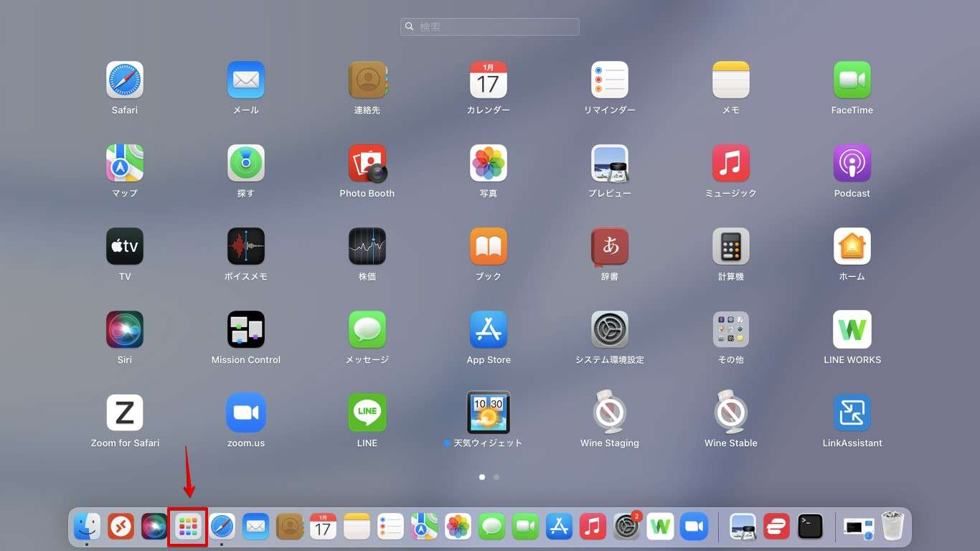This screenshot has width=980, height=551.
Task: Open カレンダー in the Launchpad grid
Action: pos(489,80)
